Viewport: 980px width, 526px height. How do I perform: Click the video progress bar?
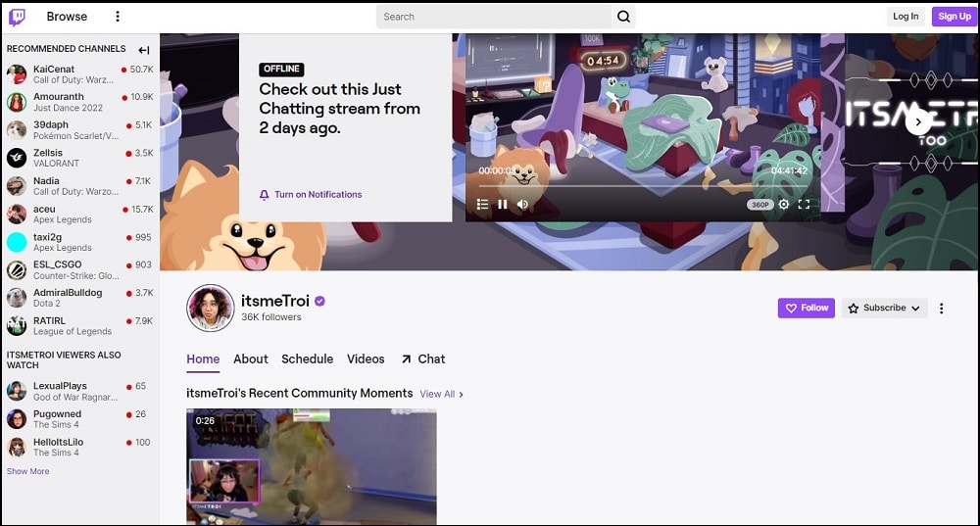click(x=643, y=186)
